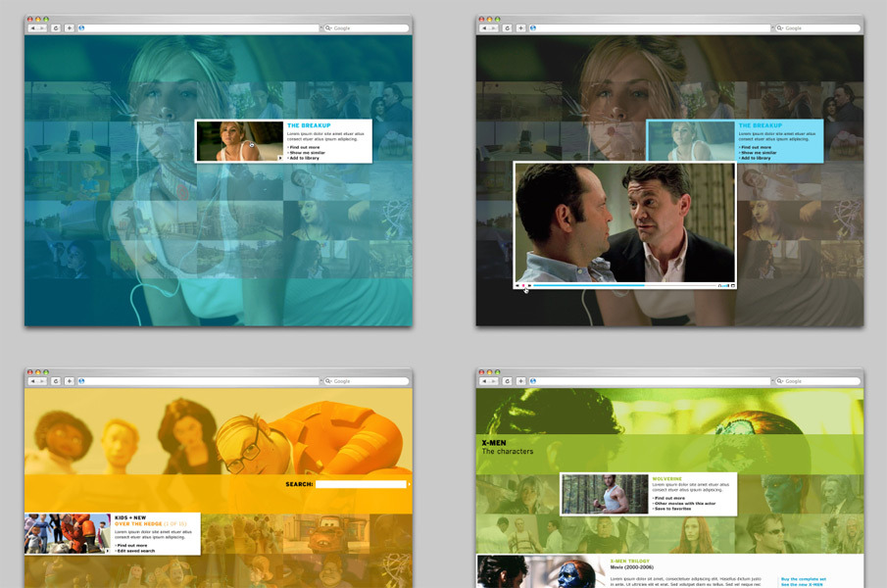Click 'Find out more' in the Over the Hedge card
This screenshot has height=588, width=887.
(x=130, y=546)
